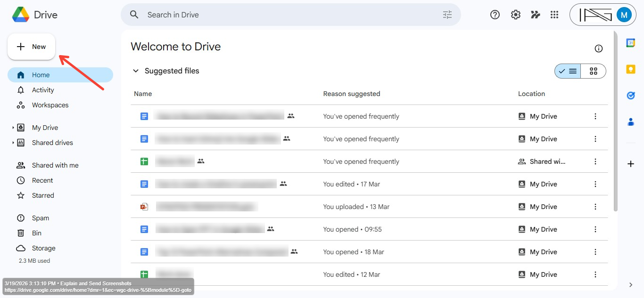Open the Starred section
The image size is (644, 298).
(x=43, y=195)
